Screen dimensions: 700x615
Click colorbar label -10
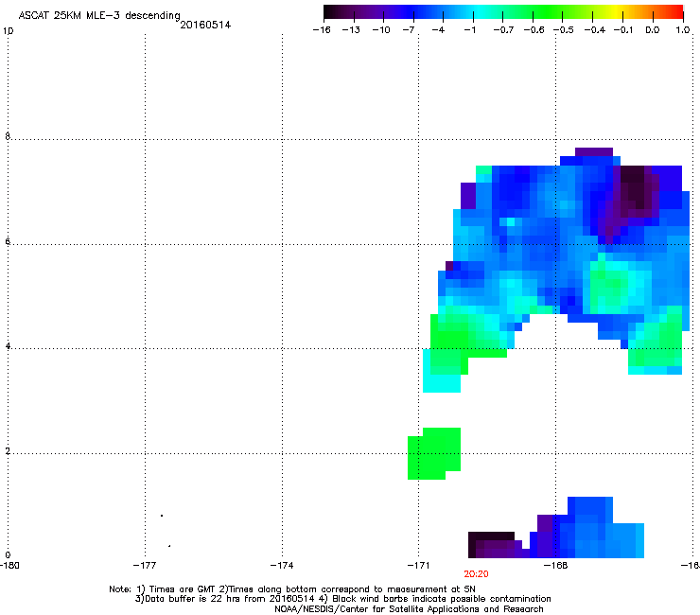[381, 30]
